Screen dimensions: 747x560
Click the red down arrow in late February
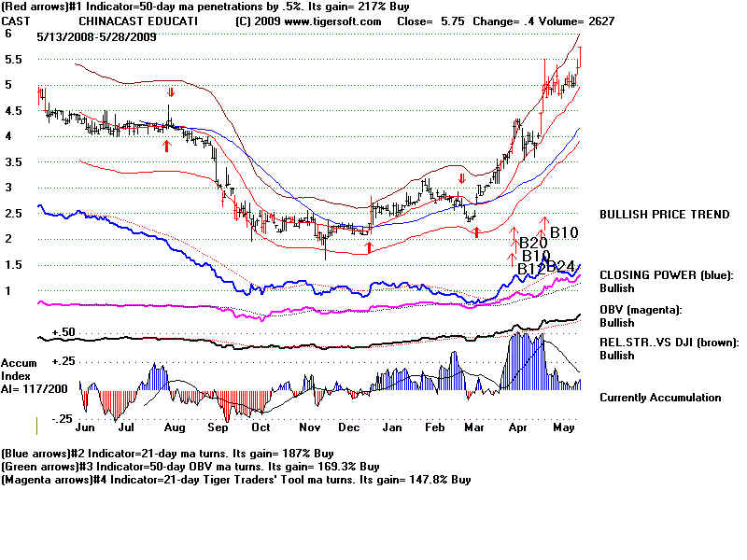click(x=461, y=178)
